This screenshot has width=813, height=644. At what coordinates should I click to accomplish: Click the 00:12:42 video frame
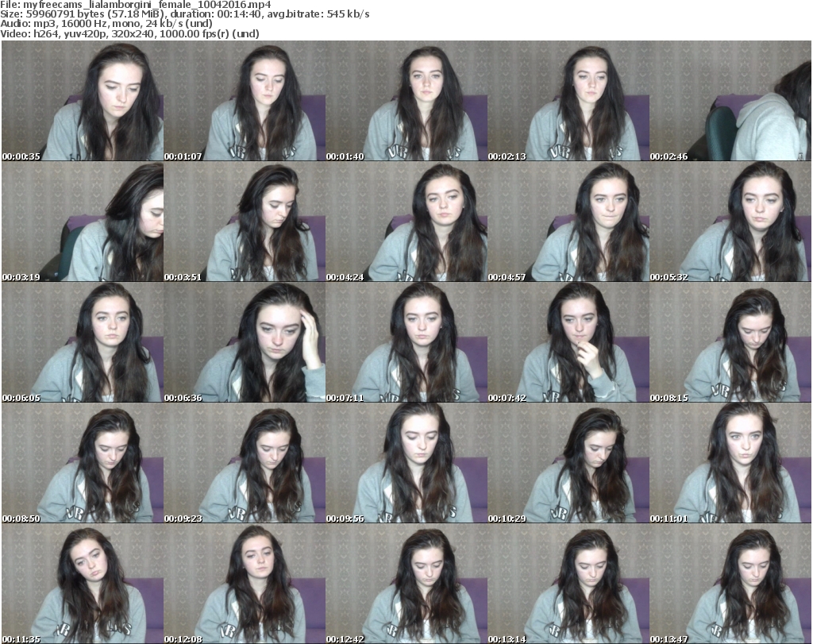(x=406, y=584)
